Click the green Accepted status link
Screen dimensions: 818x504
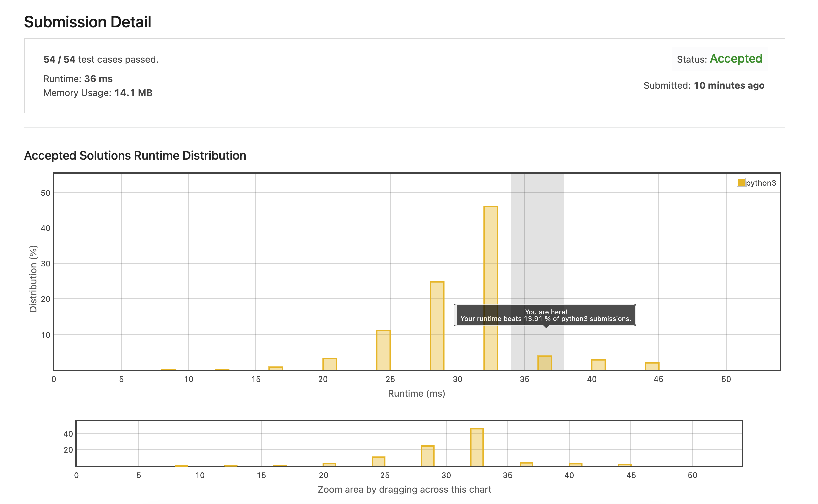tap(736, 59)
